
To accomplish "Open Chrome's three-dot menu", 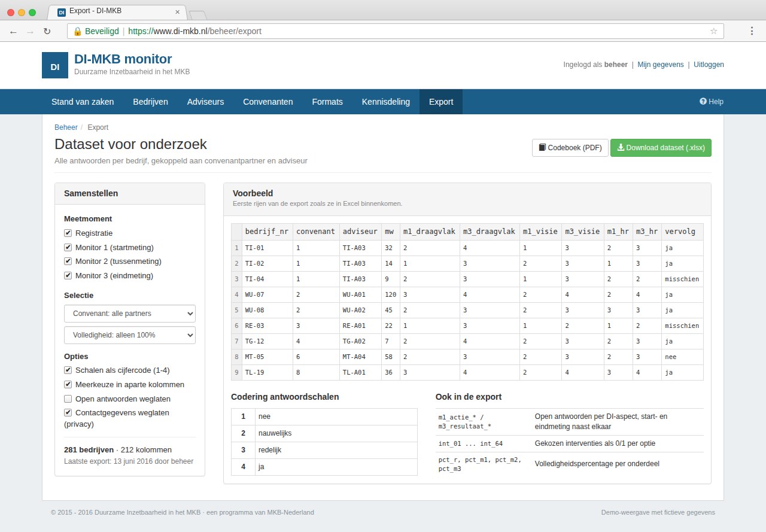I will (x=752, y=31).
